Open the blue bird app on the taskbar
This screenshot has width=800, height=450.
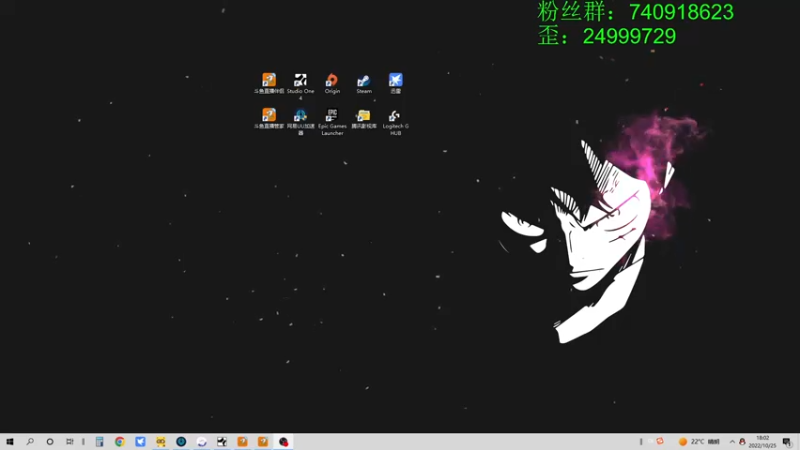pos(140,442)
